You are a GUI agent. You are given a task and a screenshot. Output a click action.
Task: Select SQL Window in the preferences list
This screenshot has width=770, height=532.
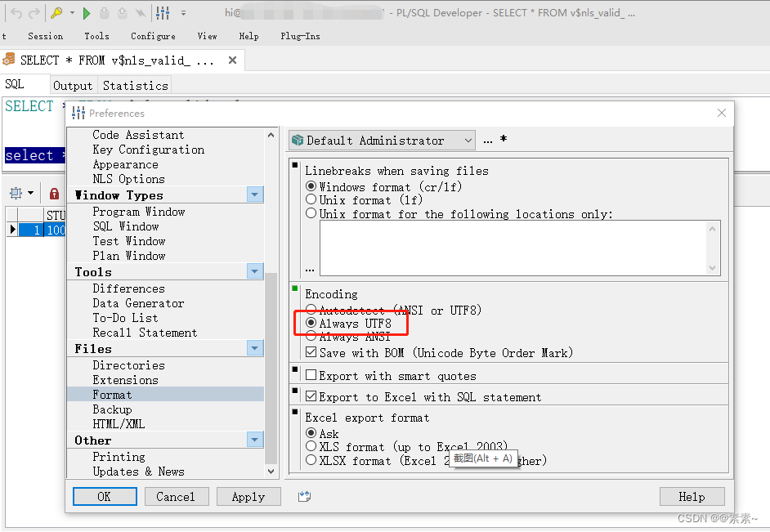tap(126, 226)
